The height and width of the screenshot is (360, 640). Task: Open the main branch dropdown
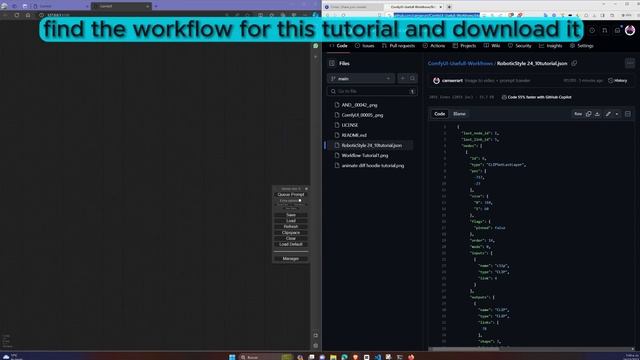pyautogui.click(x=361, y=78)
